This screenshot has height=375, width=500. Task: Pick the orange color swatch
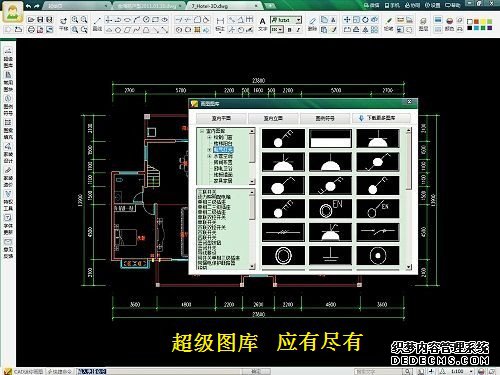pyautogui.click(x=476, y=22)
